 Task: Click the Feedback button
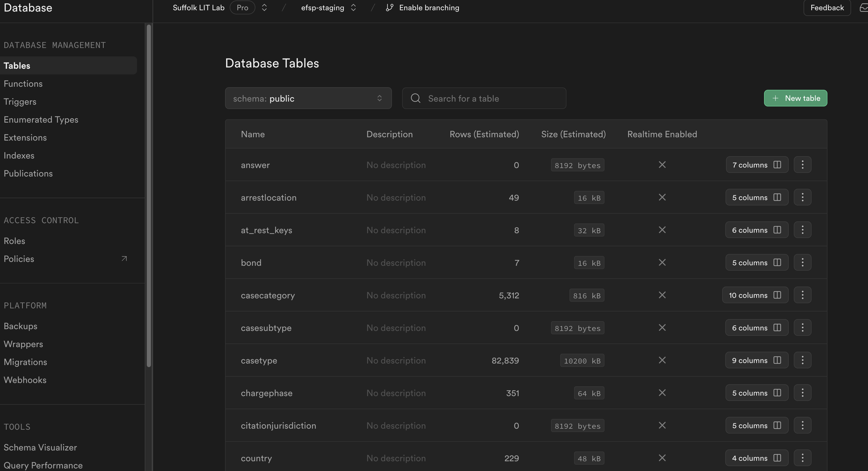(x=827, y=8)
